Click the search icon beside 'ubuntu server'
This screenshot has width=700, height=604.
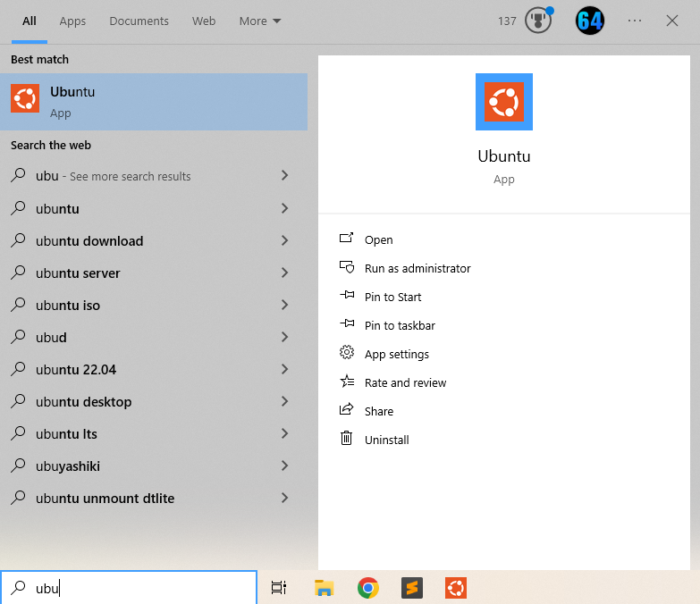click(x=18, y=272)
